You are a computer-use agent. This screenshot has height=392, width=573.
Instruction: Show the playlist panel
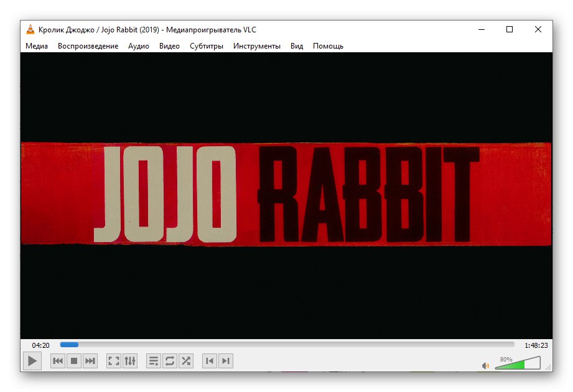point(154,361)
